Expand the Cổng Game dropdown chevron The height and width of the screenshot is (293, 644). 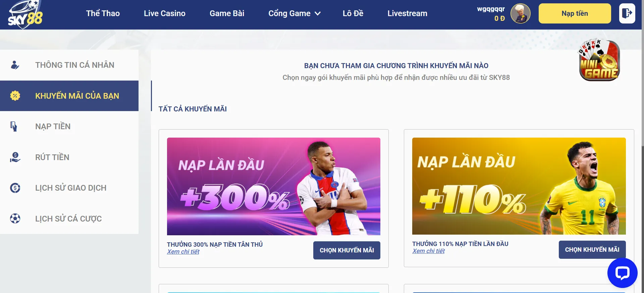pos(318,13)
